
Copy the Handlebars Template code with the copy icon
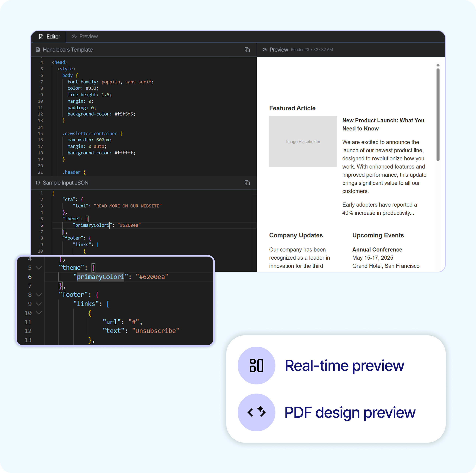(247, 50)
